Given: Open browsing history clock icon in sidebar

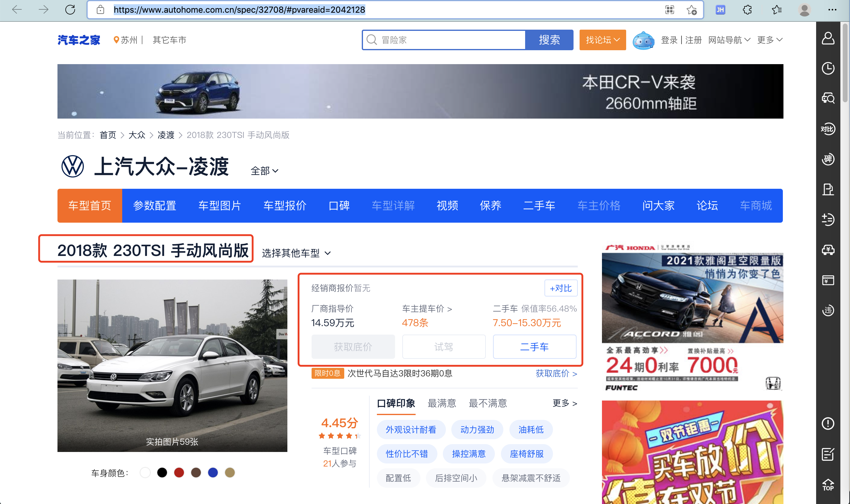Looking at the screenshot, I should click(x=828, y=68).
